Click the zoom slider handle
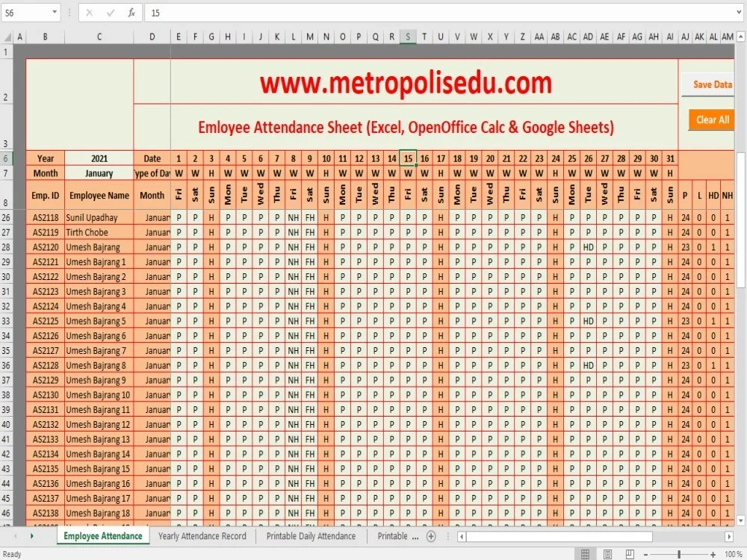The width and height of the screenshot is (747, 560). pos(679,555)
